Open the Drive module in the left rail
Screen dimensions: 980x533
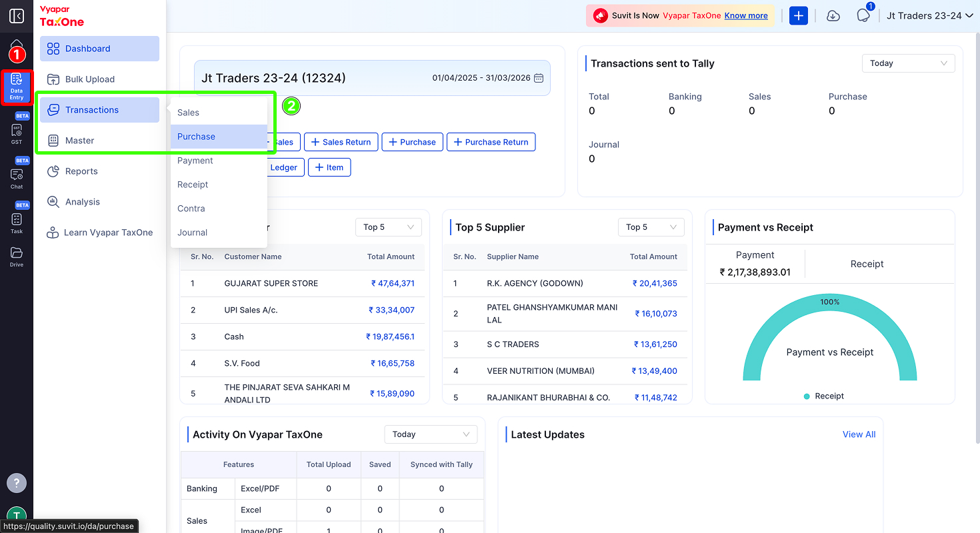click(17, 257)
